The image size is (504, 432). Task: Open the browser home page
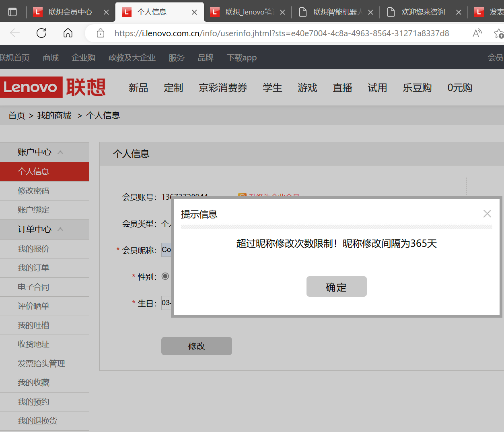click(x=68, y=33)
